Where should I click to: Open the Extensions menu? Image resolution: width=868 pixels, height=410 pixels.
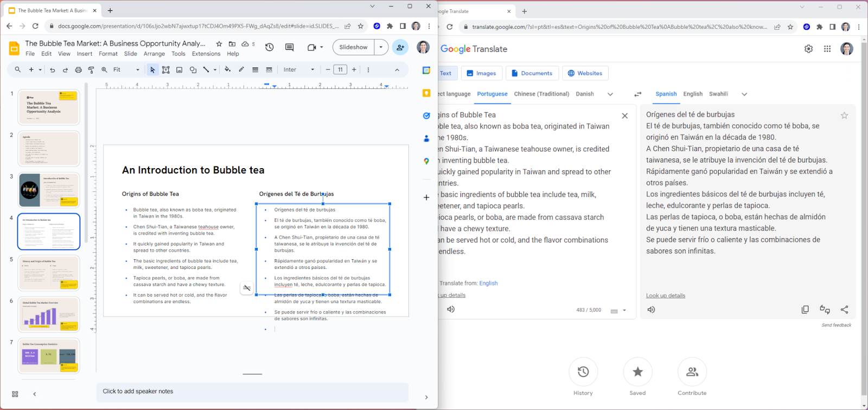pos(206,54)
